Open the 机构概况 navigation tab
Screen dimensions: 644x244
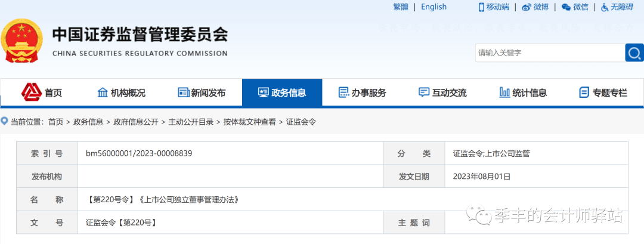click(121, 92)
